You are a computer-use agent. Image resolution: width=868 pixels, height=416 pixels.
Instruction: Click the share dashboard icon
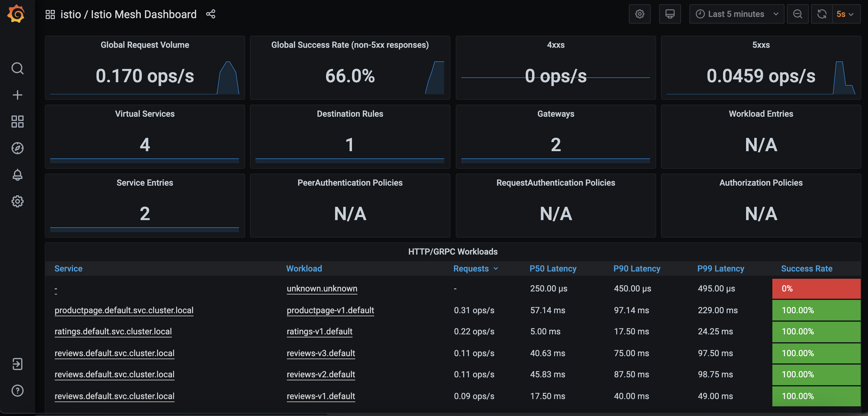coord(211,14)
